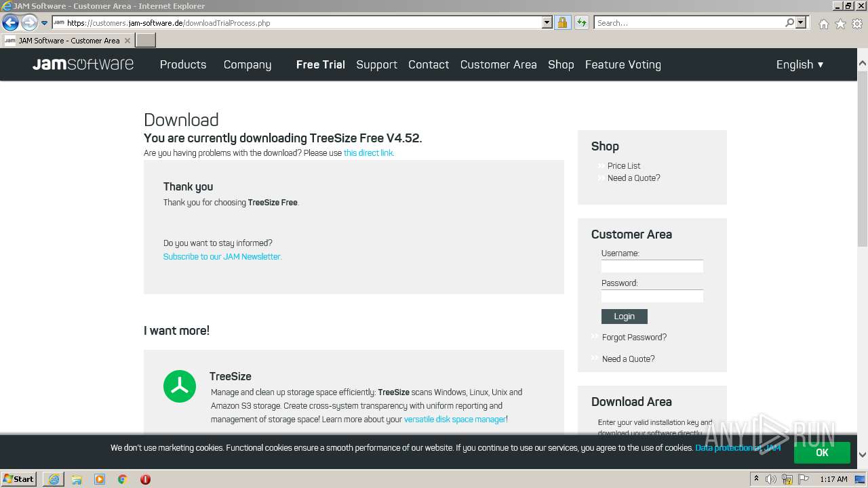Open a new blank tab

point(146,40)
